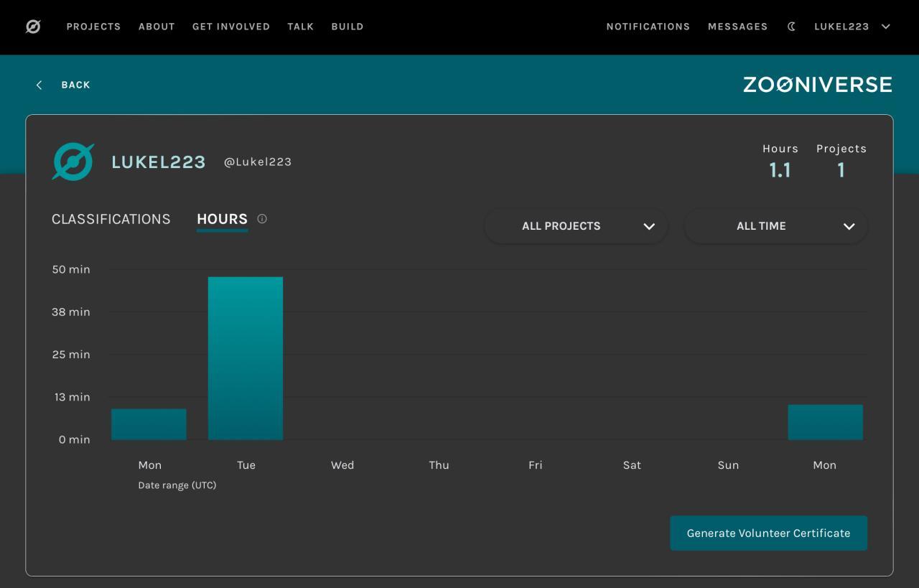919x588 pixels.
Task: Click the 38 min axis label
Action: (x=71, y=312)
